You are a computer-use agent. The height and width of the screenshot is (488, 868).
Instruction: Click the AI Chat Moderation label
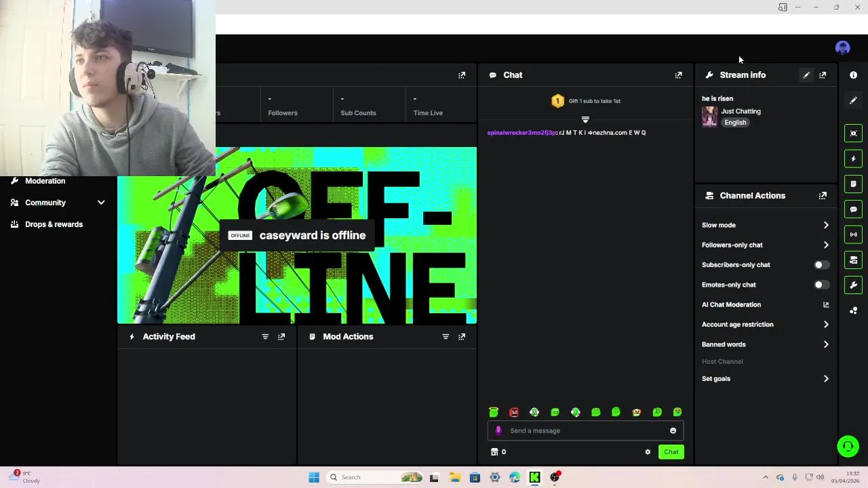[731, 305]
